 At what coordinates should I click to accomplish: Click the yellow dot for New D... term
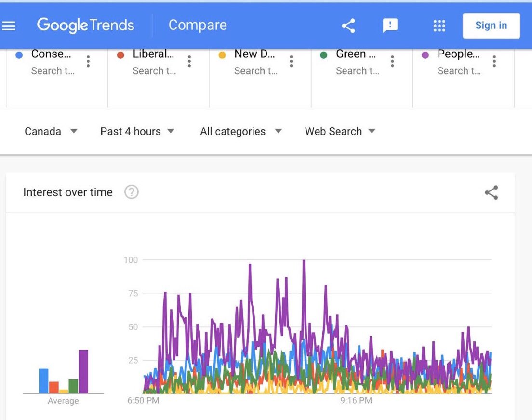[x=222, y=55]
